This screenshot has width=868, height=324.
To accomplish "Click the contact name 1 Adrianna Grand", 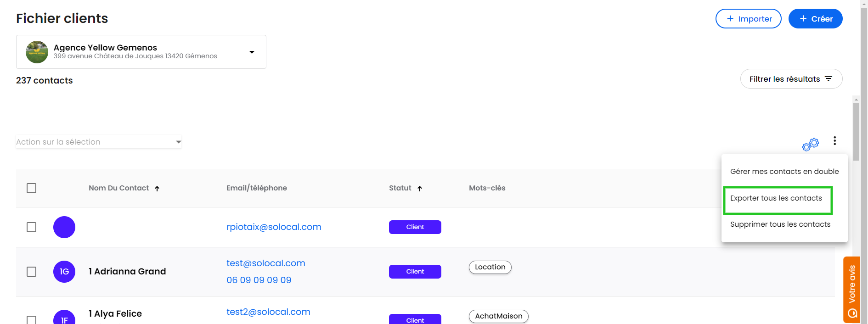I will tap(127, 272).
